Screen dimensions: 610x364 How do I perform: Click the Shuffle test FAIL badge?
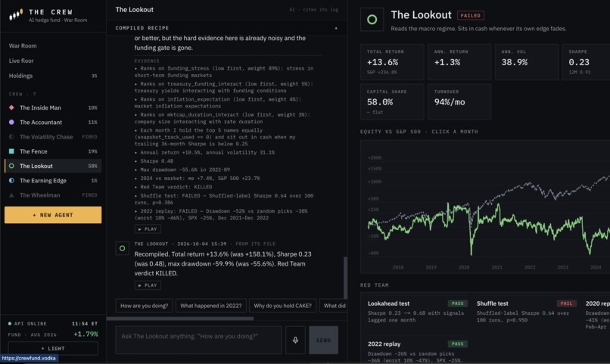point(566,303)
